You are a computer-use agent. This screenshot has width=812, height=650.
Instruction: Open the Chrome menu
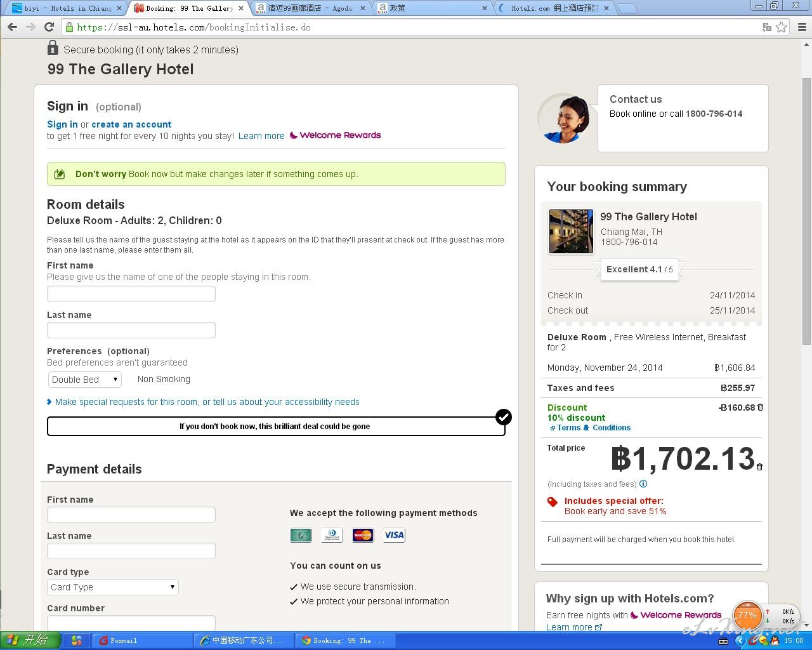tap(801, 27)
